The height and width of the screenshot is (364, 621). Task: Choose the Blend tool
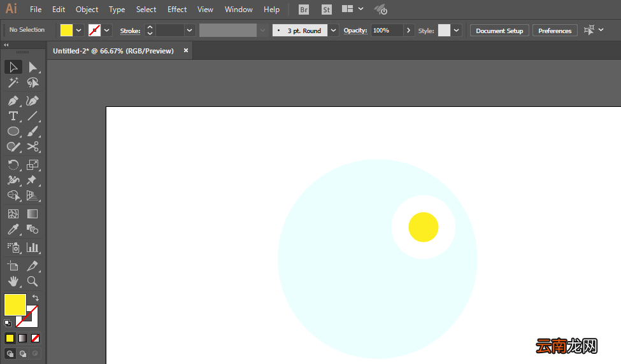pyautogui.click(x=32, y=230)
